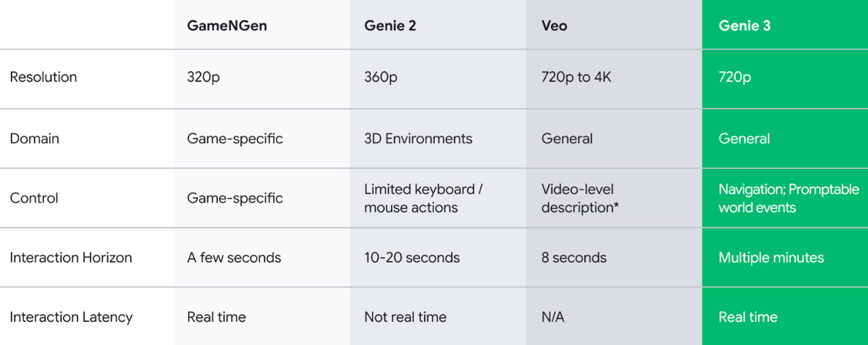Click the N/A latency cell
Image resolution: width=868 pixels, height=345 pixels.
[553, 317]
